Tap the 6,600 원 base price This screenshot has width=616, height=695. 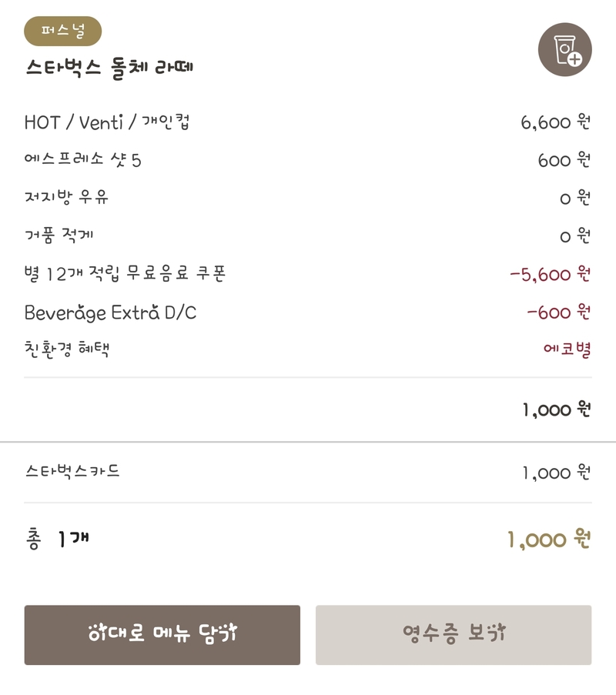pos(556,122)
